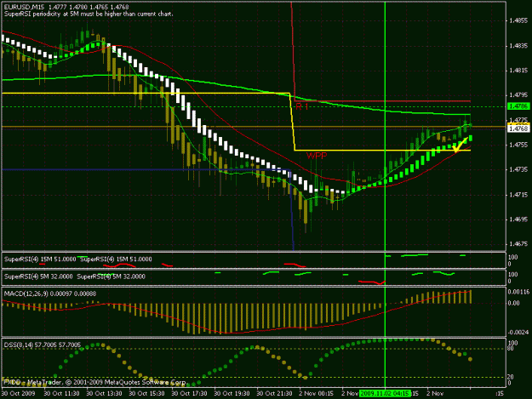Select the yellow checkmark arrow on chart
Viewport: 532px width, 399px height.
[x=460, y=145]
